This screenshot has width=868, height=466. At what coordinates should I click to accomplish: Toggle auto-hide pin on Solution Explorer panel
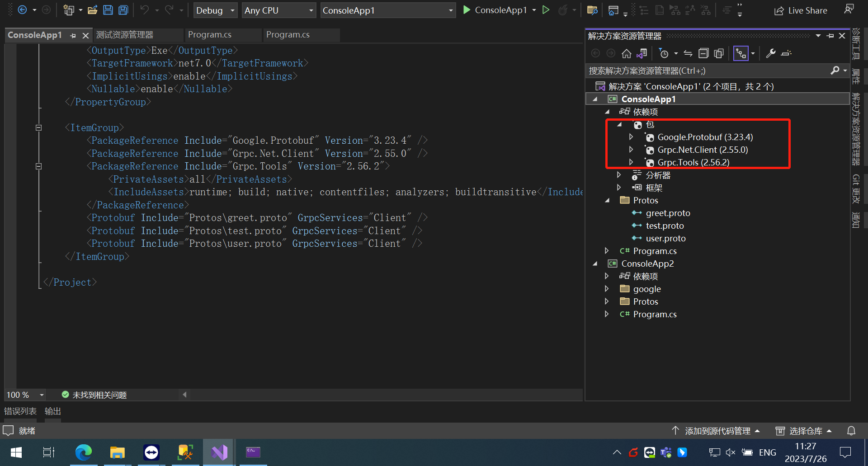pyautogui.click(x=830, y=36)
